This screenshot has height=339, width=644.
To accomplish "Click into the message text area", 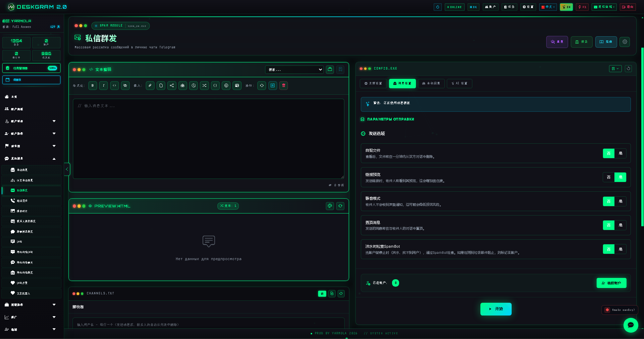I will click(x=209, y=139).
